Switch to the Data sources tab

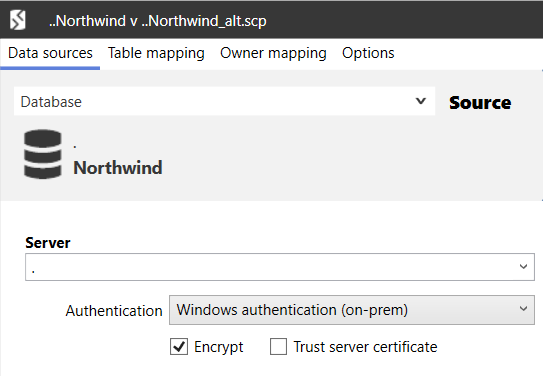coord(50,53)
